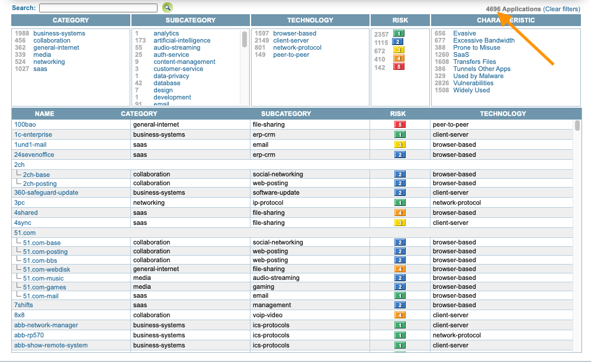The width and height of the screenshot is (591, 364).
Task: Click the risk 4 badge for 8x8
Action: tap(400, 315)
